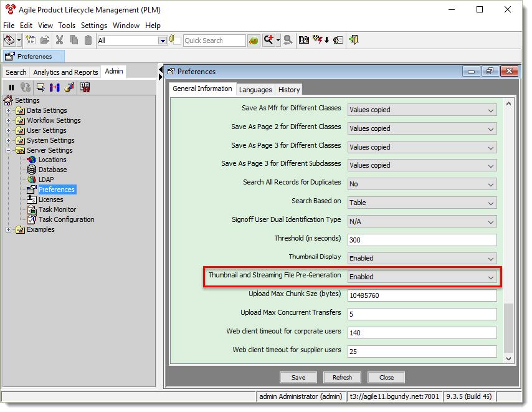Click the Threshold seconds input field
The image size is (532, 412).
(x=421, y=239)
